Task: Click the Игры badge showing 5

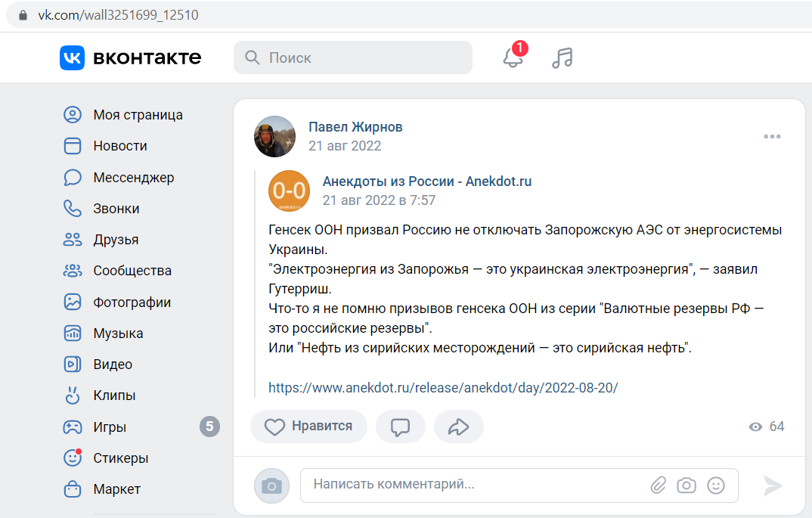Action: [209, 426]
